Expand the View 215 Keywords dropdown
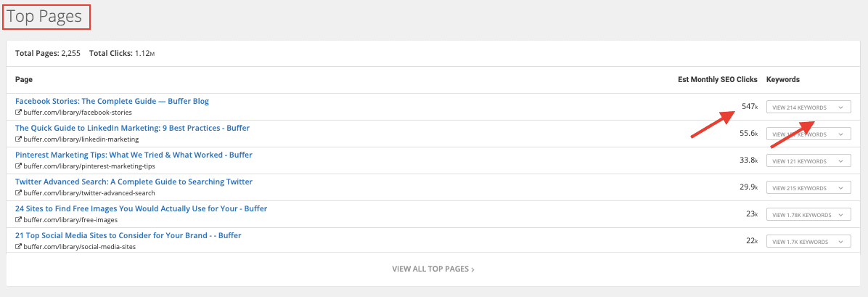868x297 pixels. [808, 188]
